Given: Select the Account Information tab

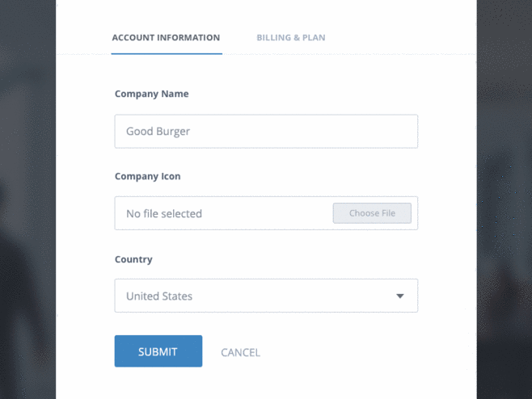Looking at the screenshot, I should 166,37.
